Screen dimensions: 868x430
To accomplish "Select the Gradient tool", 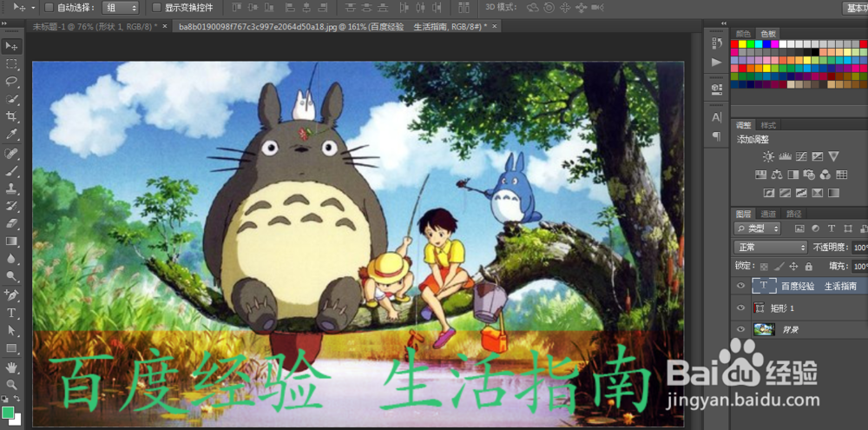I will pos(11,241).
